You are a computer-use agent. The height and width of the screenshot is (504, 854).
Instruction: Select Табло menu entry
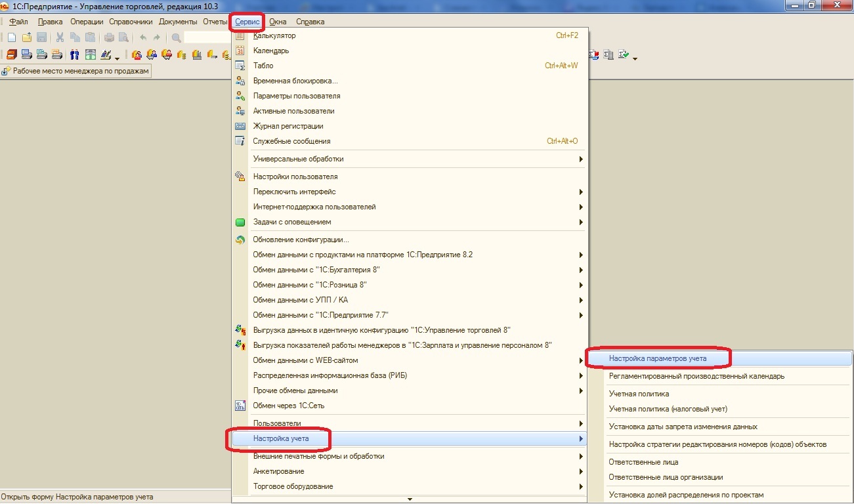(410, 66)
